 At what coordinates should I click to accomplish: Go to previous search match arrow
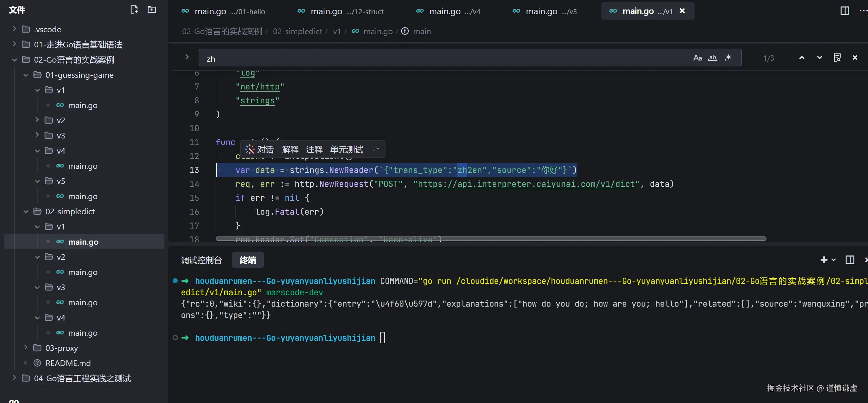click(x=802, y=58)
